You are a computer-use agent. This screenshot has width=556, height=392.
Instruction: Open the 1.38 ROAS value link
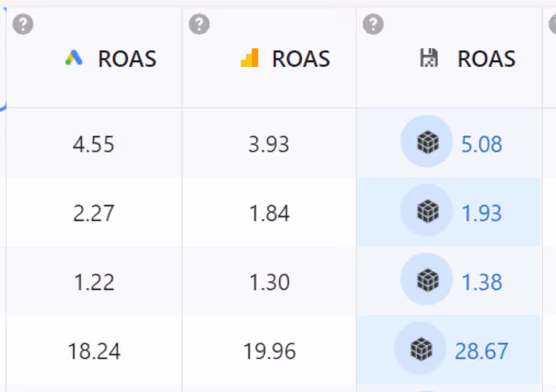[x=482, y=282]
